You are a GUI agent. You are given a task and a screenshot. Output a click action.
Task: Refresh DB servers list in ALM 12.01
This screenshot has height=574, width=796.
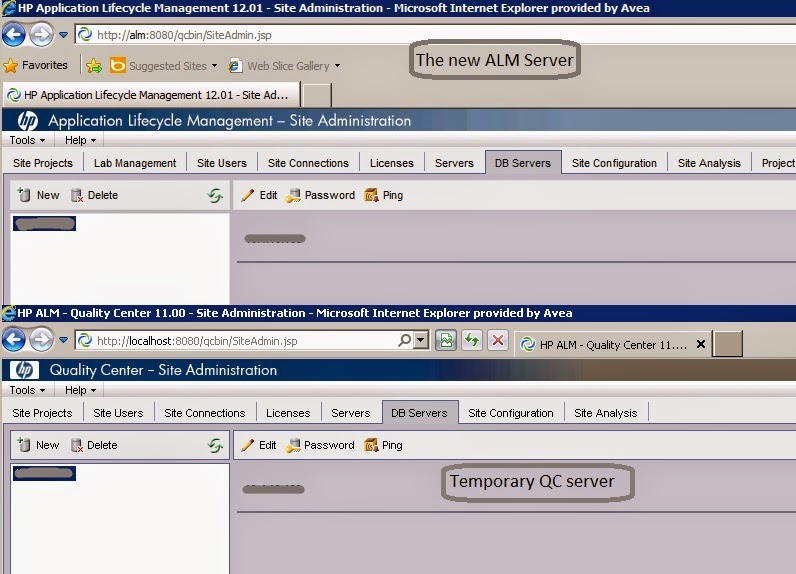(215, 195)
